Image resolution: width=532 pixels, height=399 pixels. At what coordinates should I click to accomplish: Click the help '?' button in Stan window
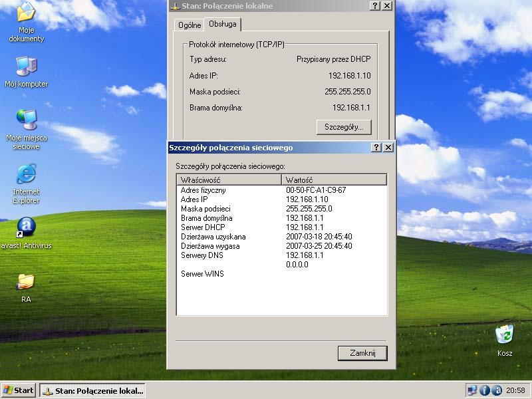(375, 6)
